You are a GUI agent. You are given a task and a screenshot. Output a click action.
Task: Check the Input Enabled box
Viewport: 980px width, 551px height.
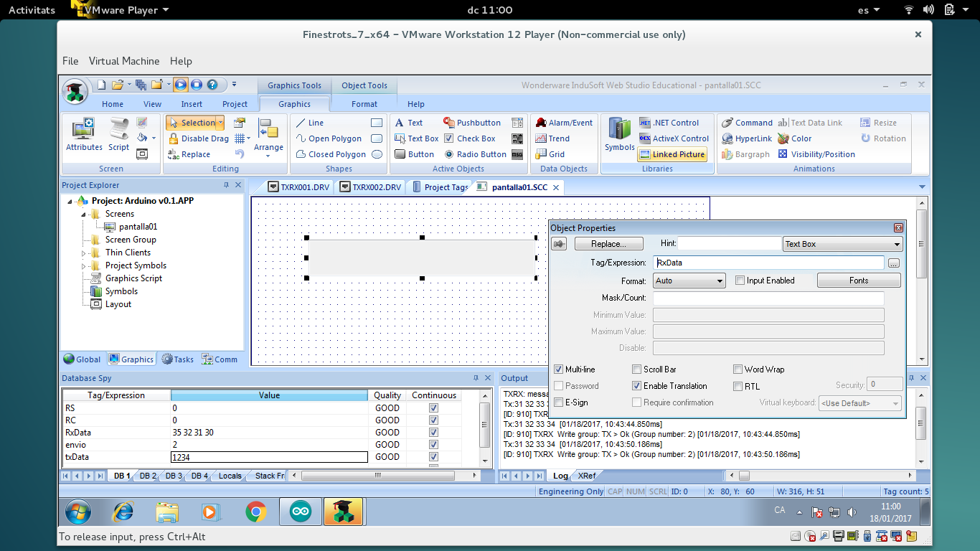click(x=740, y=281)
